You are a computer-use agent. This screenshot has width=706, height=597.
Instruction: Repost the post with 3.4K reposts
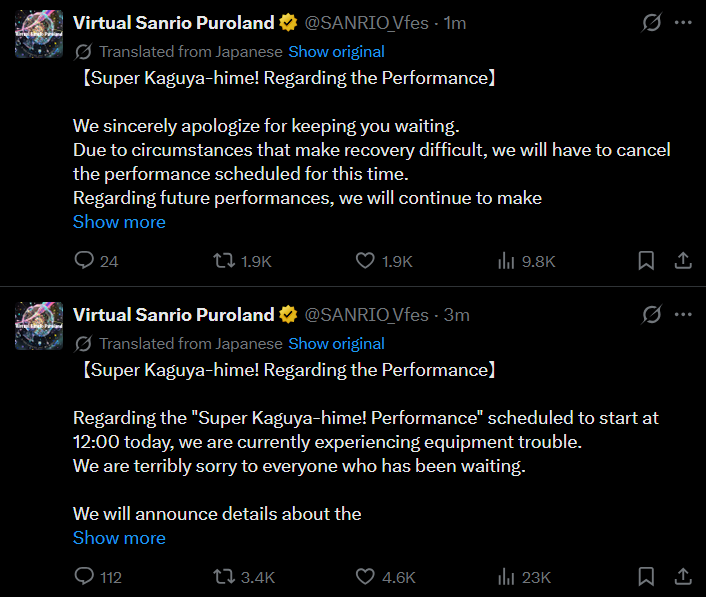pos(226,577)
